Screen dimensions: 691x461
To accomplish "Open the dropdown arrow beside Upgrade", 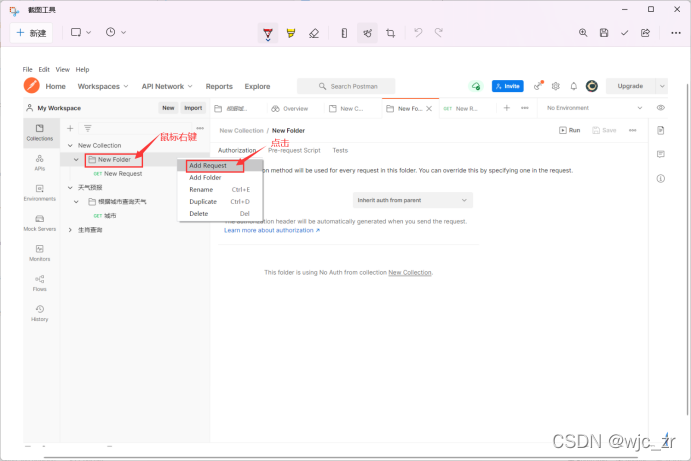I will 662,86.
